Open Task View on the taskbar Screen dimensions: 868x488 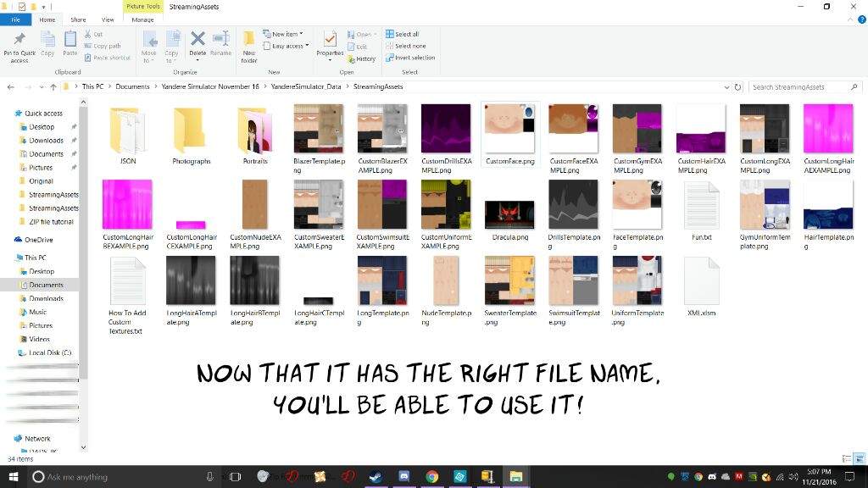point(236,476)
